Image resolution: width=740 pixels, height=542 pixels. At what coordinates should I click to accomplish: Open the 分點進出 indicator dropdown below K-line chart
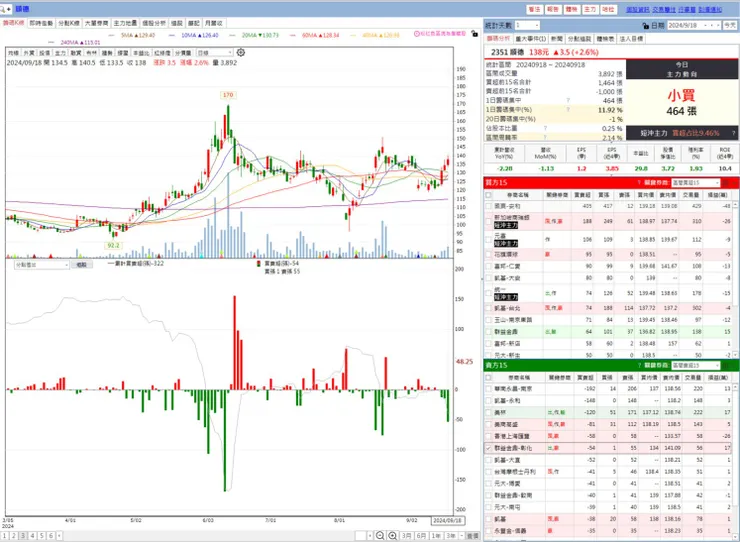pyautogui.click(x=42, y=265)
